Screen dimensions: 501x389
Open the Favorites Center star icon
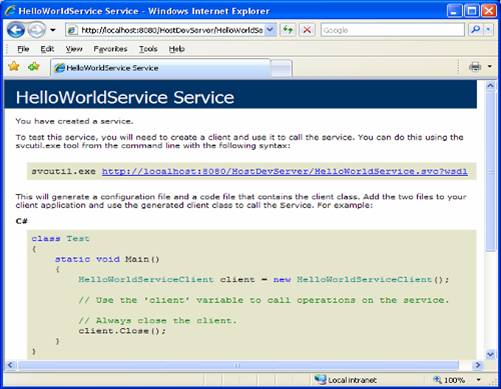[x=14, y=67]
